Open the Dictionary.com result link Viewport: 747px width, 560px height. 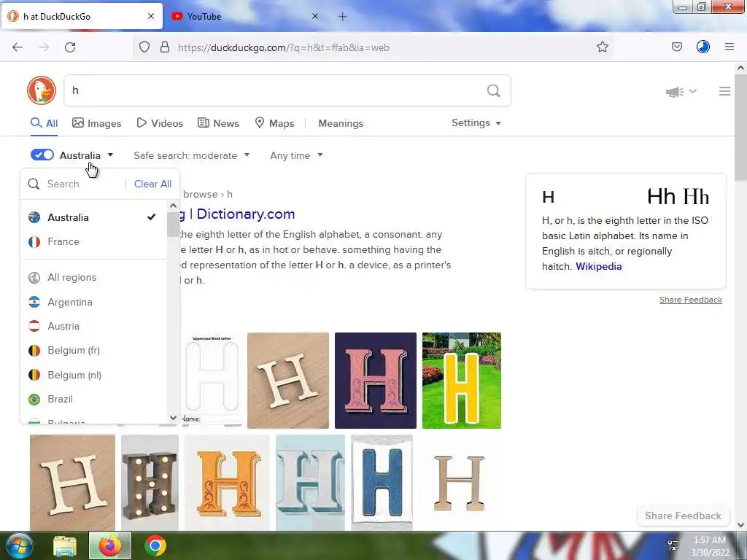(x=245, y=214)
